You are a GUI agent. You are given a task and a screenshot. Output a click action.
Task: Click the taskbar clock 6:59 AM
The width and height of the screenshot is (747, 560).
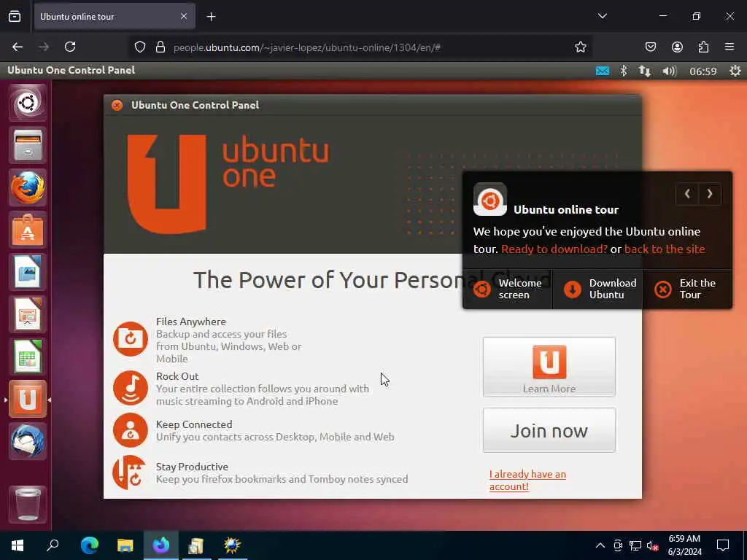tap(684, 545)
